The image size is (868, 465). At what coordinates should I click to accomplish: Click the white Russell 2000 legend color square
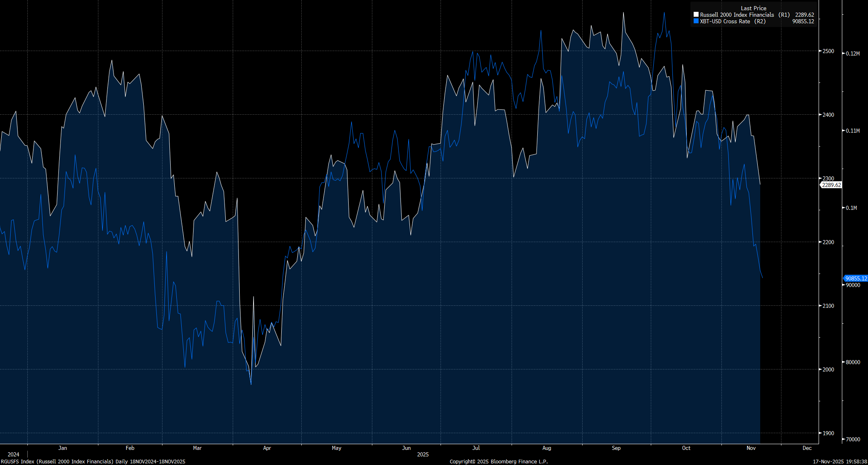pyautogui.click(x=696, y=14)
